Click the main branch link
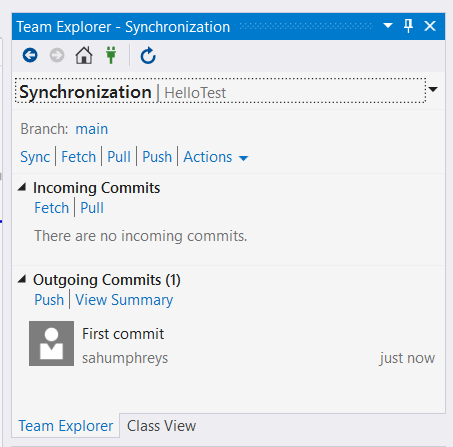The image size is (453, 447). click(x=92, y=129)
